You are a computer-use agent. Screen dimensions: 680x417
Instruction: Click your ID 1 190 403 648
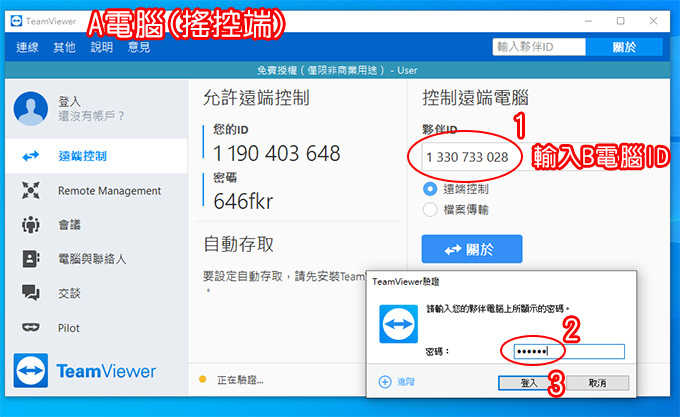[x=277, y=153]
